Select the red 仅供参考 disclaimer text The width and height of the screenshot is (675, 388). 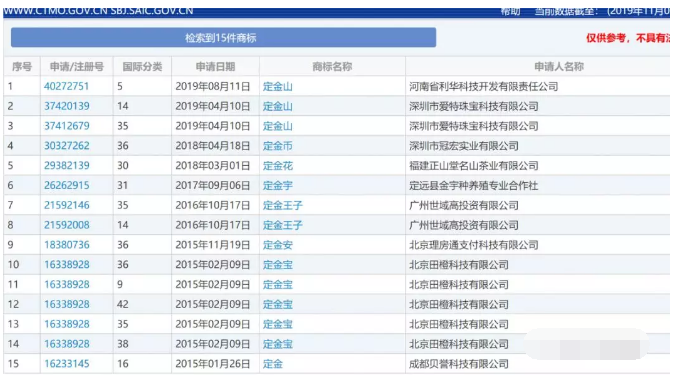(x=628, y=38)
